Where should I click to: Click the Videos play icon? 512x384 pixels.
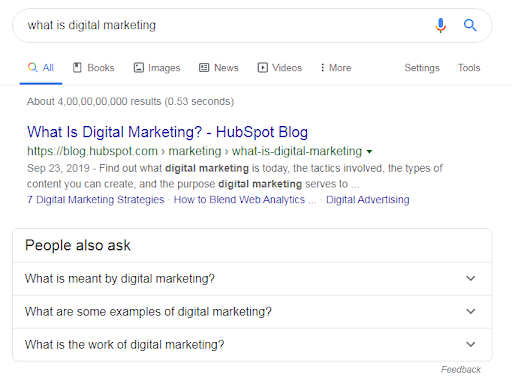click(x=263, y=68)
